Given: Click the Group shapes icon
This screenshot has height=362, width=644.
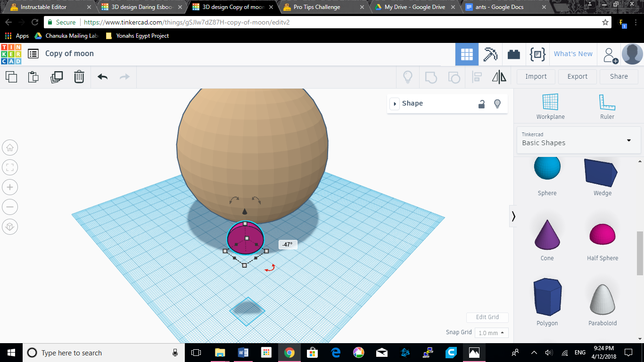Looking at the screenshot, I should click(x=431, y=77).
